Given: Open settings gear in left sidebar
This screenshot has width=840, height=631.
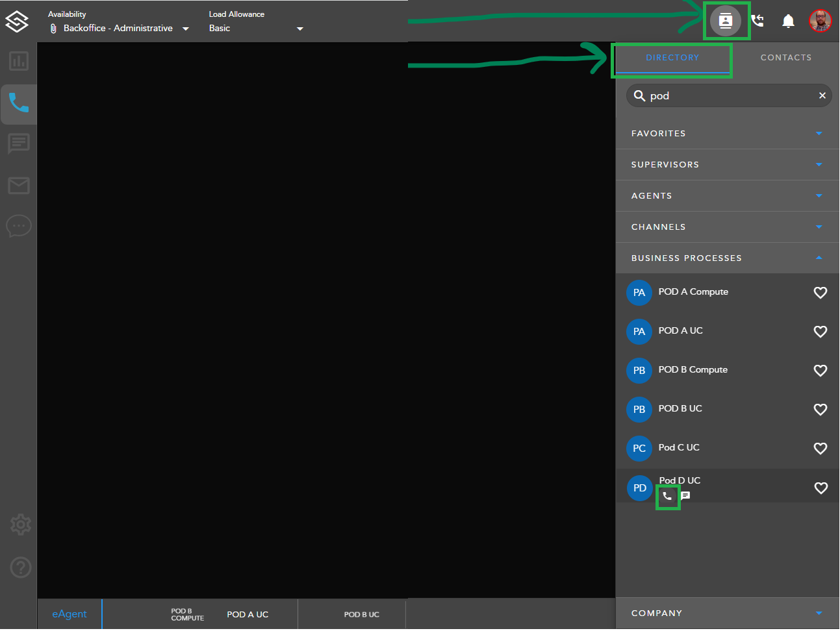Looking at the screenshot, I should tap(20, 525).
